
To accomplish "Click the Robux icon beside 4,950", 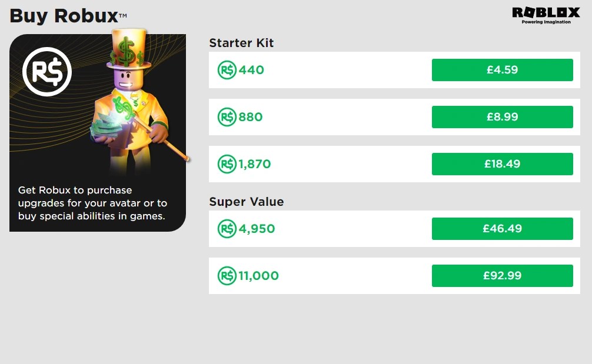I will pos(227,229).
